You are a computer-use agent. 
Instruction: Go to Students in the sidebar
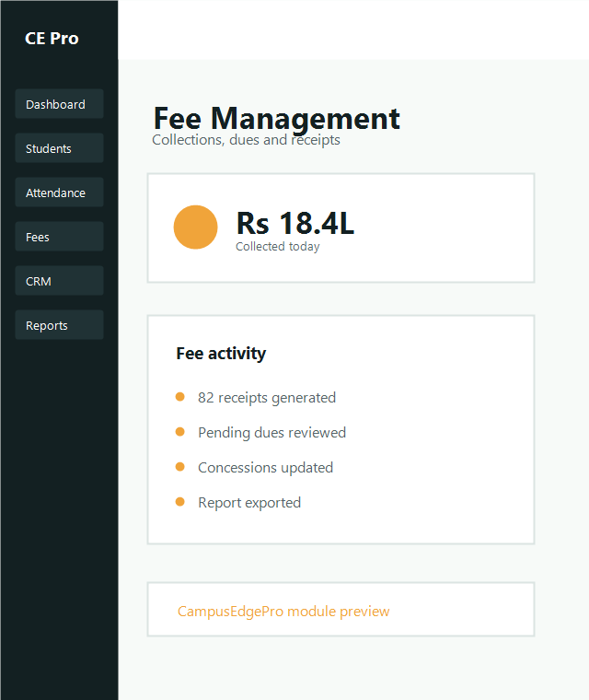pyautogui.click(x=59, y=148)
